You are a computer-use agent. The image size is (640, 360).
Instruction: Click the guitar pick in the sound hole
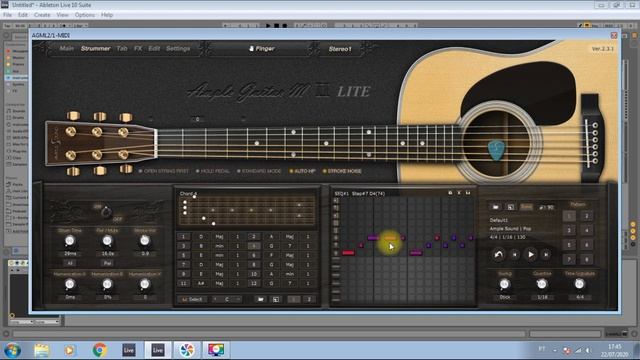[x=496, y=150]
